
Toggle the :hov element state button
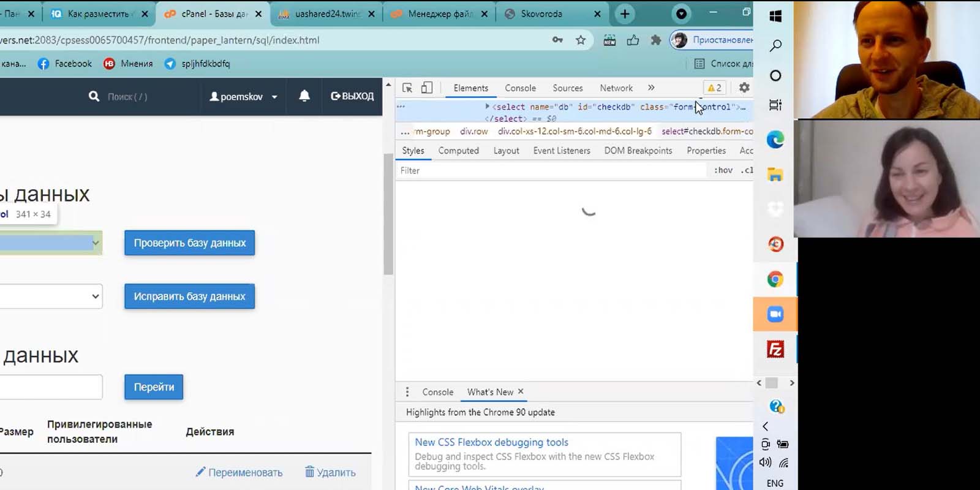tap(723, 170)
